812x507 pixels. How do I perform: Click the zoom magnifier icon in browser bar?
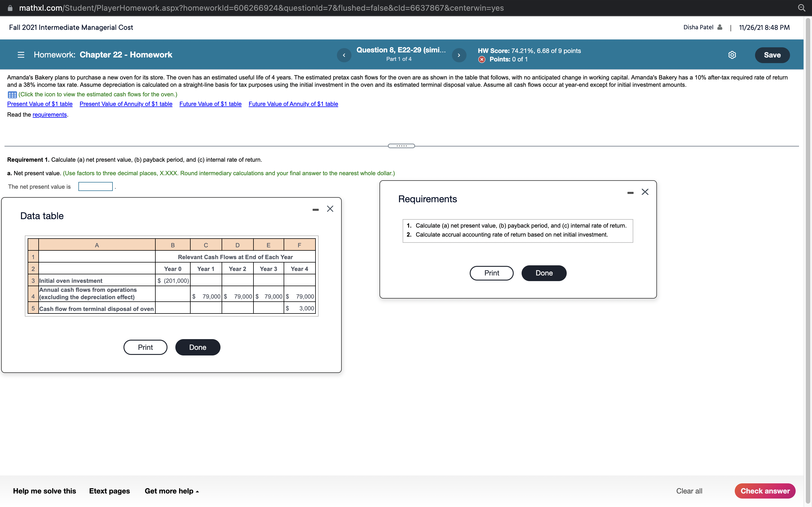[x=802, y=7]
